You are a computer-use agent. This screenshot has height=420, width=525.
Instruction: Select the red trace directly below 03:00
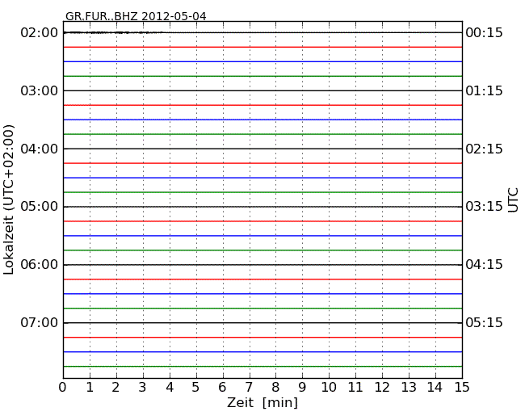(262, 105)
